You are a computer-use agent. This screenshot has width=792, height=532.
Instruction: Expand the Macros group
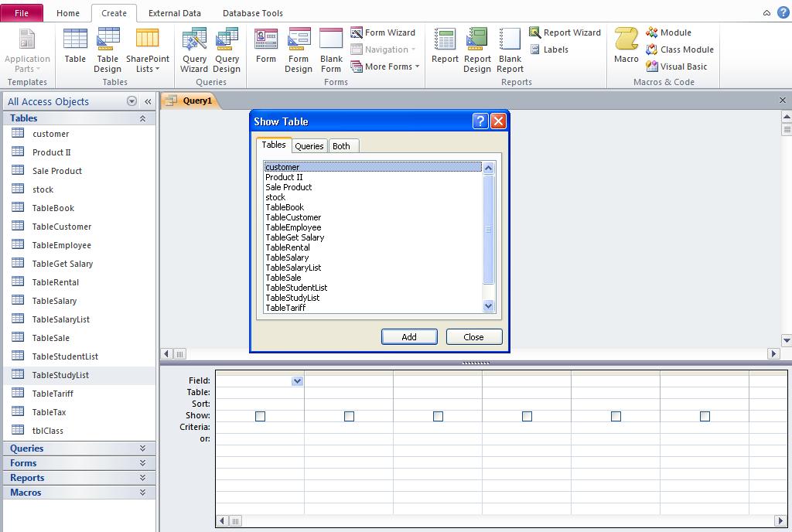[x=143, y=492]
